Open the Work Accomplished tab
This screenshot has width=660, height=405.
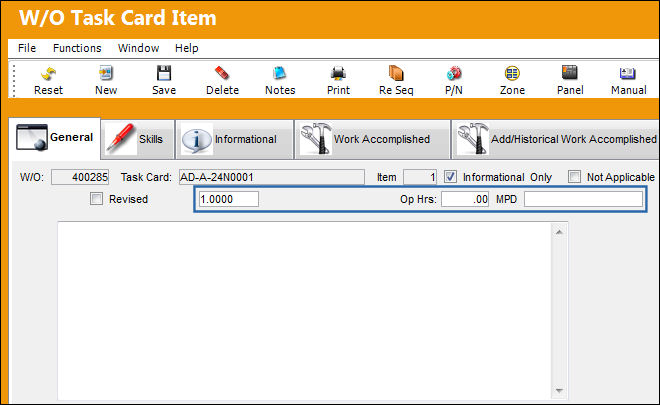tap(372, 139)
